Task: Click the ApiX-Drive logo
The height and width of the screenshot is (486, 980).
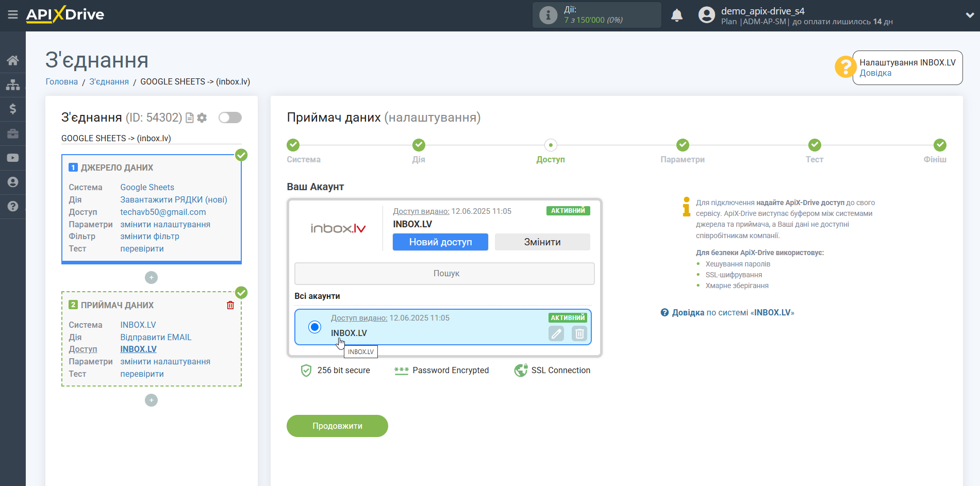Action: [x=65, y=14]
